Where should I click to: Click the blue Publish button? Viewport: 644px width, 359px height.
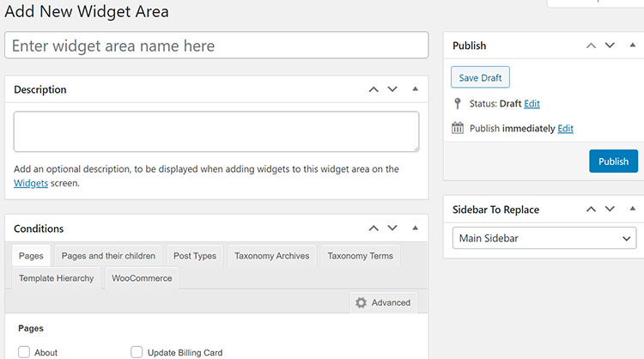pyautogui.click(x=613, y=161)
